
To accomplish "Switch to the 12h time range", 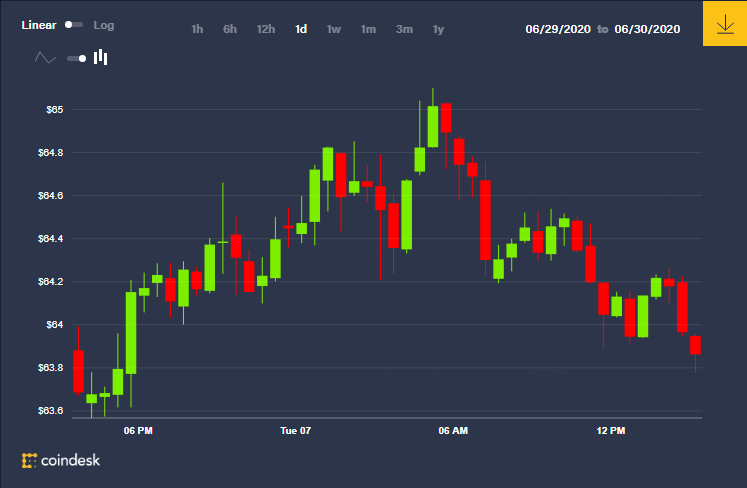I will [266, 29].
